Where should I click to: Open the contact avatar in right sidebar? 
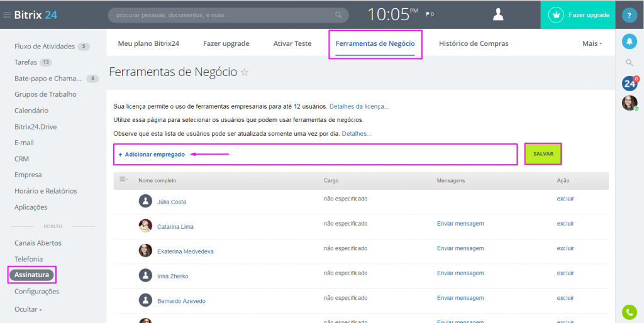click(630, 103)
